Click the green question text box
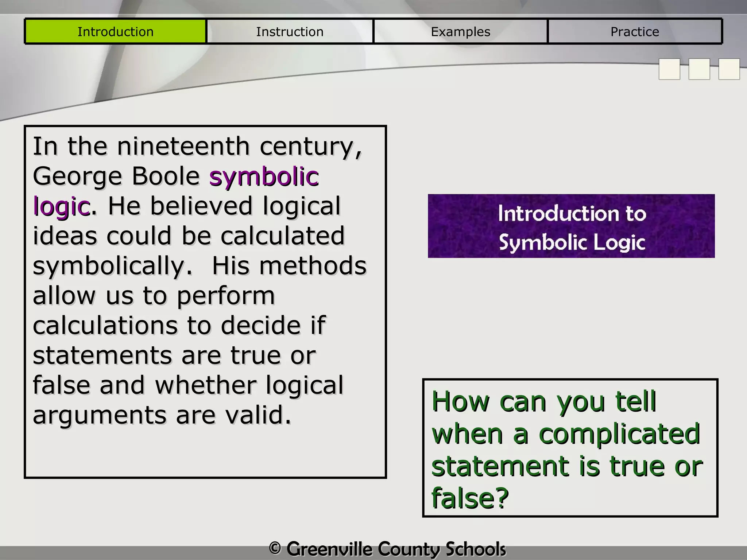The image size is (747, 560). pyautogui.click(x=570, y=448)
